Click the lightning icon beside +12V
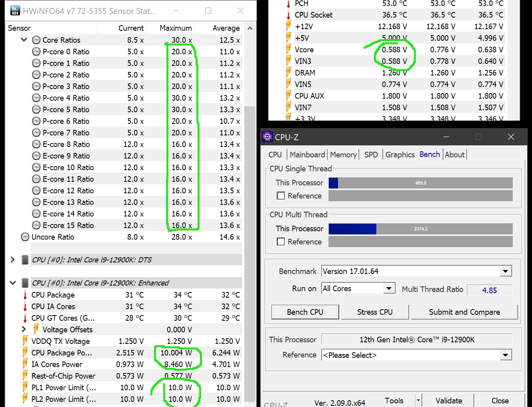The height and width of the screenshot is (407, 532). click(x=289, y=26)
